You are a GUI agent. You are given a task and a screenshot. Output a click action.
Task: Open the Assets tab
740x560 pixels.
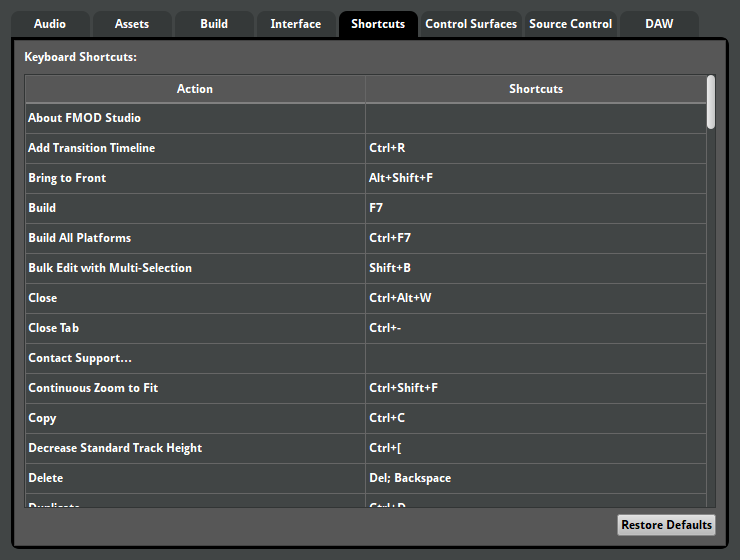point(132,24)
